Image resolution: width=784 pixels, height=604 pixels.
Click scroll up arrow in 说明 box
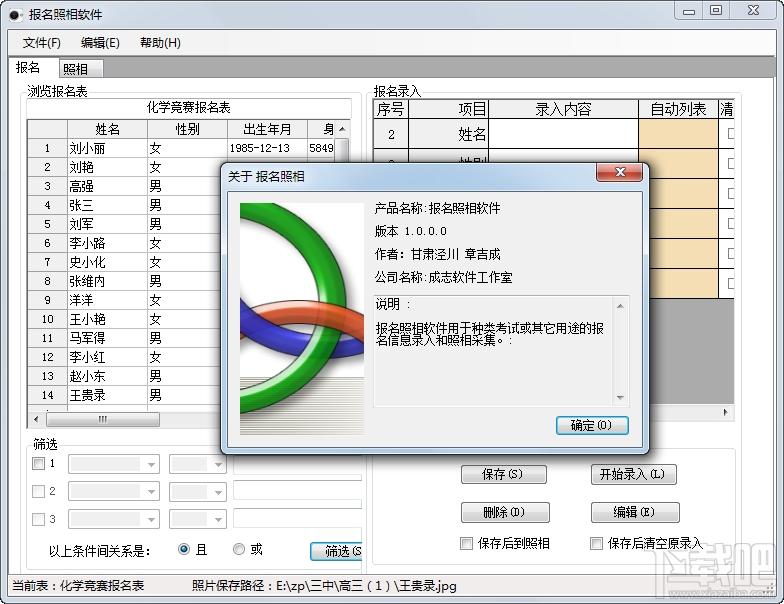point(620,306)
